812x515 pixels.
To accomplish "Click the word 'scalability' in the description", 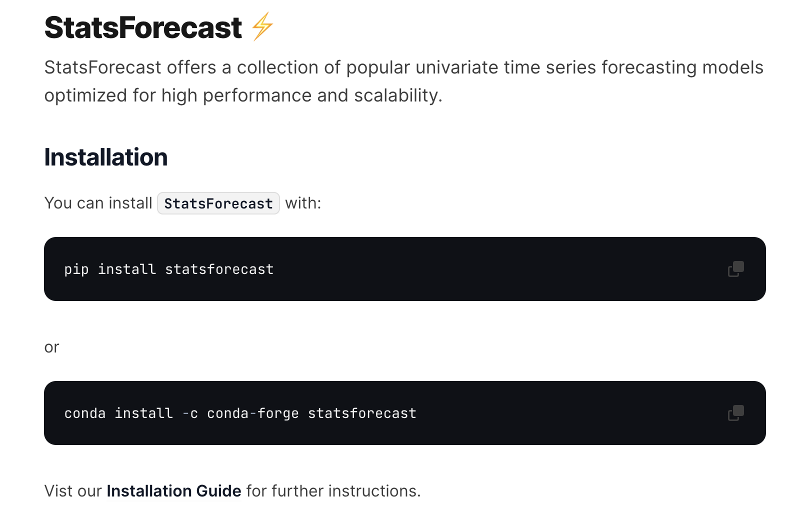I will coord(397,95).
